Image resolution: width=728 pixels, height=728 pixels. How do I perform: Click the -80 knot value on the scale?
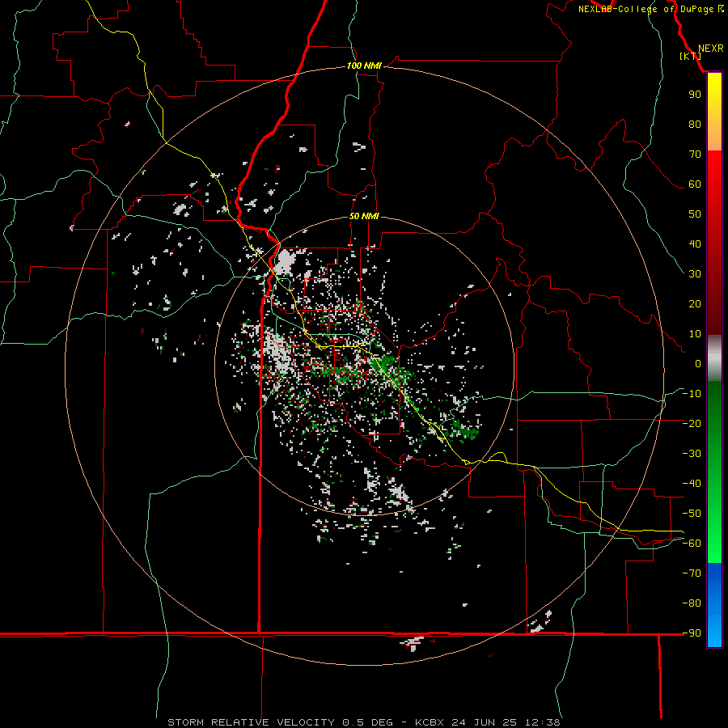point(692,603)
